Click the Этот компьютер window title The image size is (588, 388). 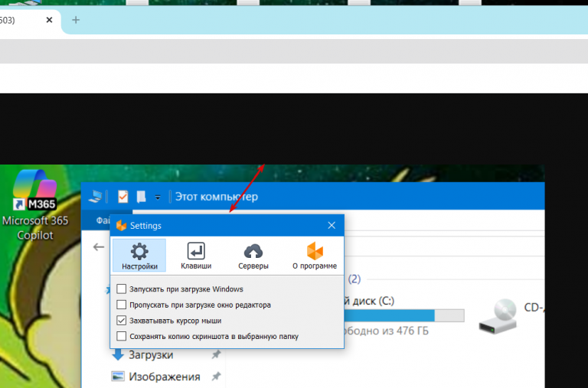[x=217, y=197]
